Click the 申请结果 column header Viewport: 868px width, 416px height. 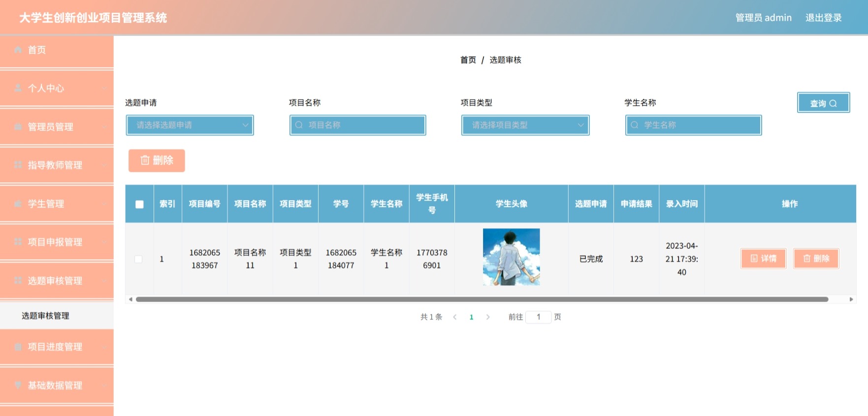coord(637,204)
